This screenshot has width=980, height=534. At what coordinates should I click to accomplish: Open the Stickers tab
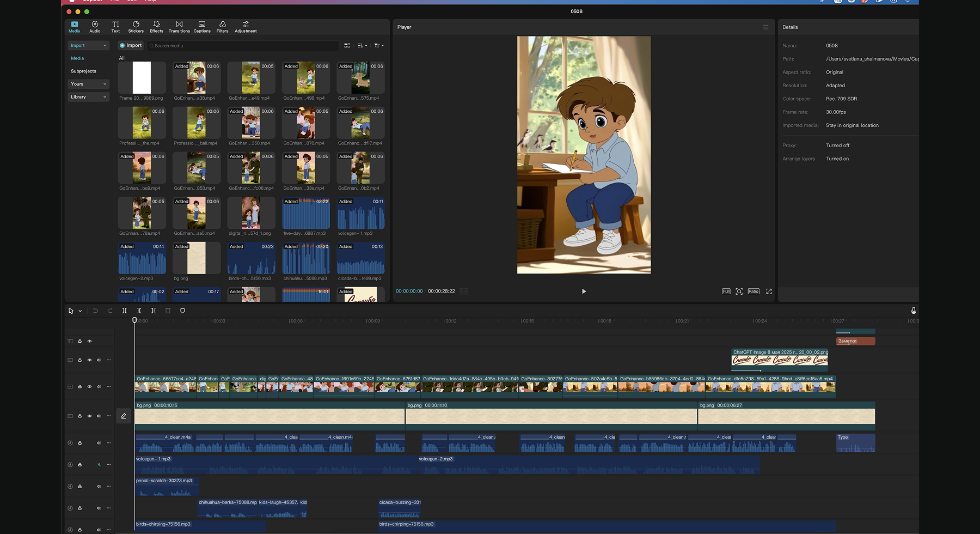pyautogui.click(x=136, y=27)
